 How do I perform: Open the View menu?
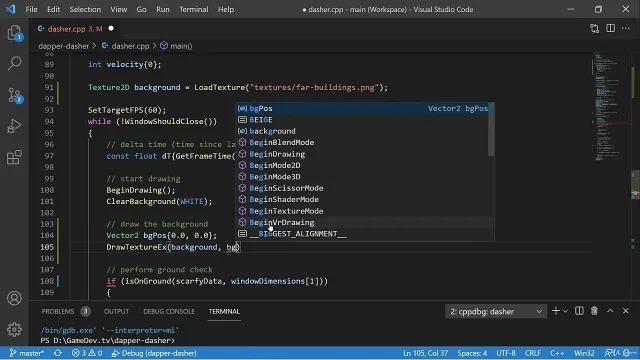pyautogui.click(x=118, y=9)
